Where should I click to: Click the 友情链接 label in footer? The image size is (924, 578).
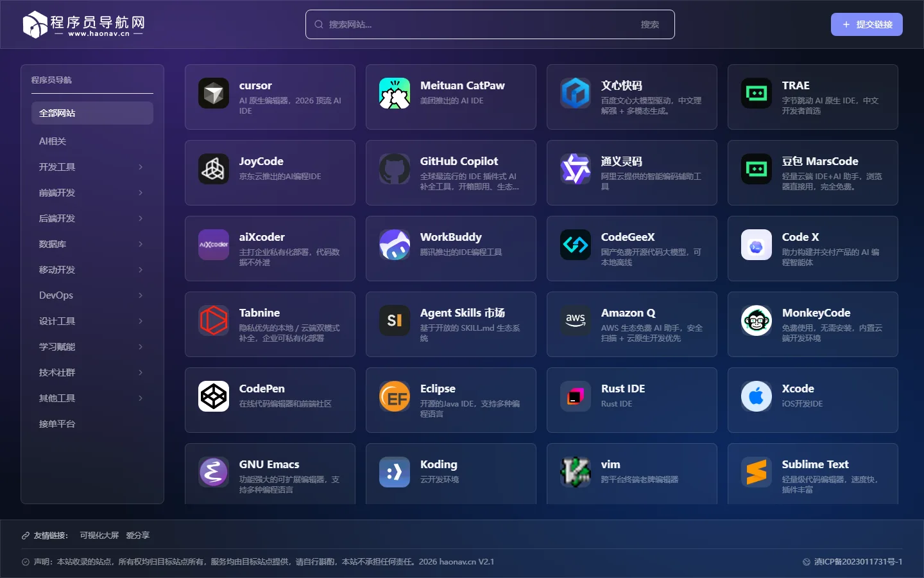click(51, 536)
